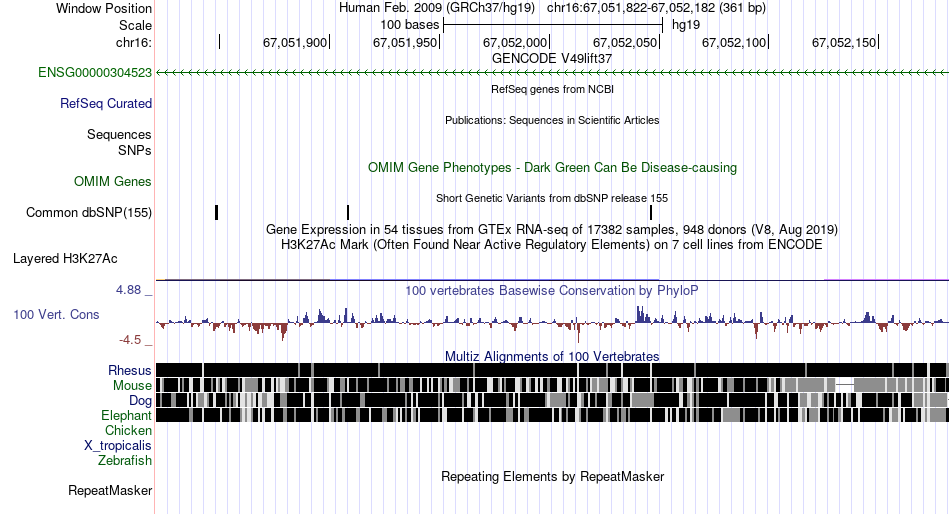Click the RefSeq genes from NCBI title

[552, 89]
